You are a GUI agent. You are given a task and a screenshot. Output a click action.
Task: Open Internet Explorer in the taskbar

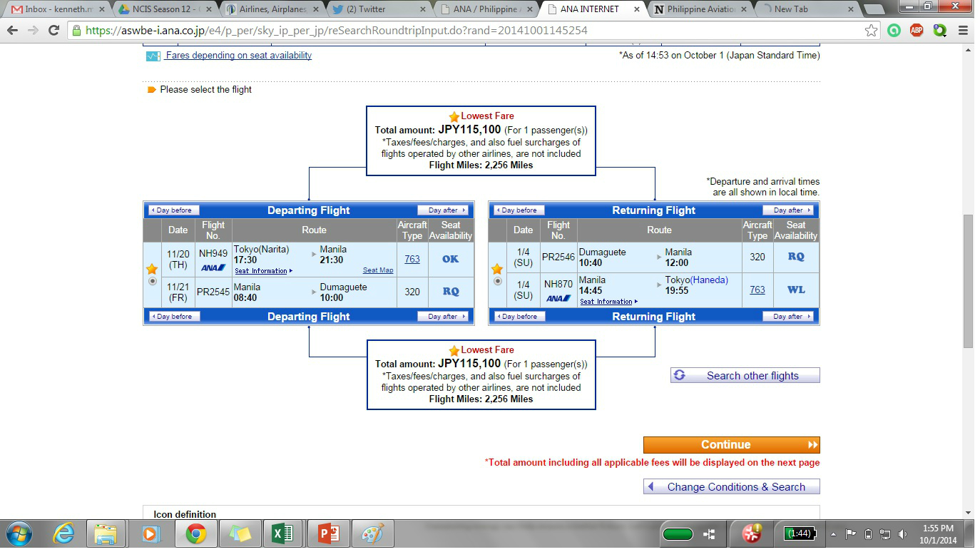pyautogui.click(x=64, y=533)
